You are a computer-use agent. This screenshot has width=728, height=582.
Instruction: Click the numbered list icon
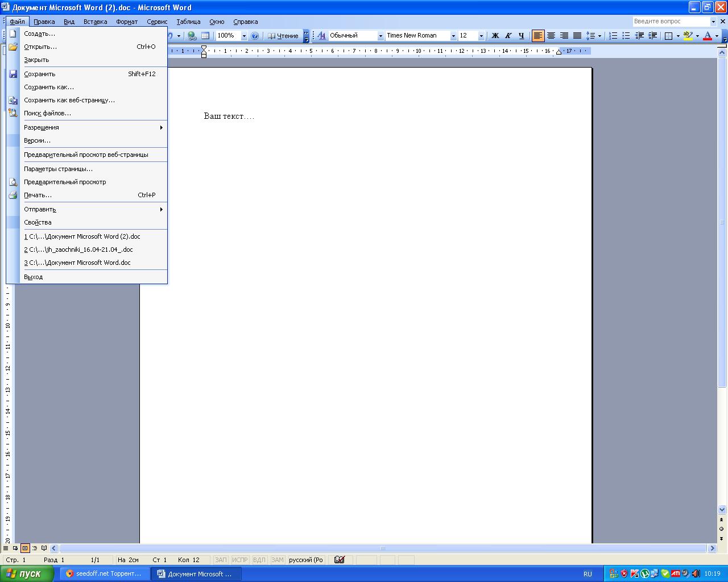point(613,36)
